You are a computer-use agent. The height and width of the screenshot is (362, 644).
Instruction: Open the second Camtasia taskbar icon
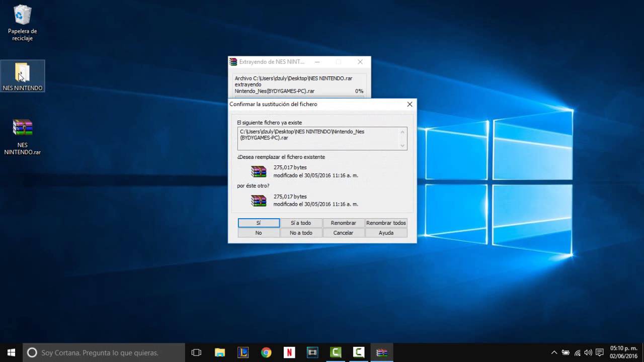[359, 352]
